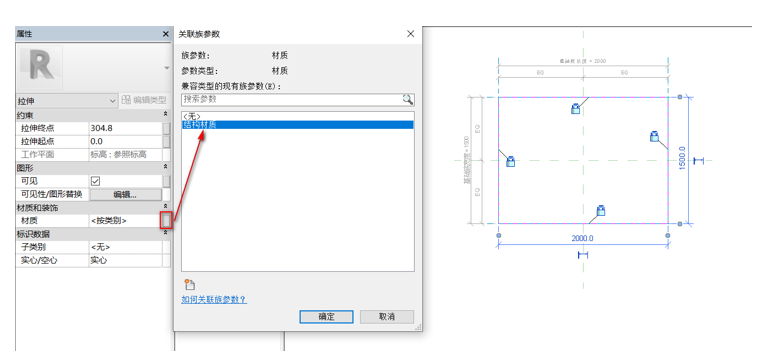Click the top padlock constraint icon
This screenshot has width=762, height=362.
click(x=575, y=108)
